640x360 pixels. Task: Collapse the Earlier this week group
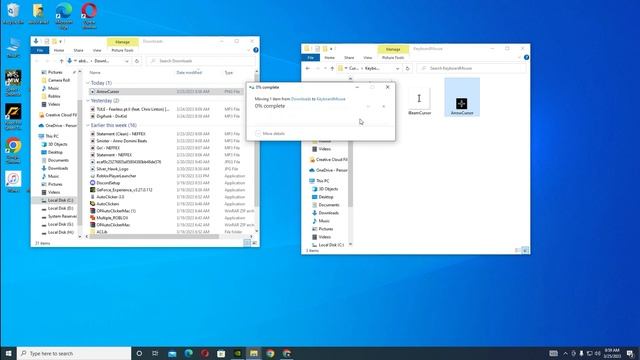point(88,125)
